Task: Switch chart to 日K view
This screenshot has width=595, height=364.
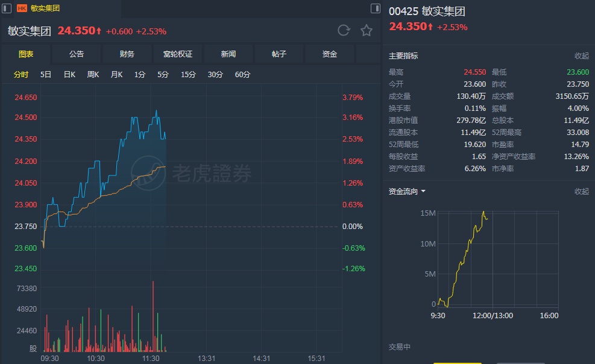Action: pyautogui.click(x=69, y=75)
